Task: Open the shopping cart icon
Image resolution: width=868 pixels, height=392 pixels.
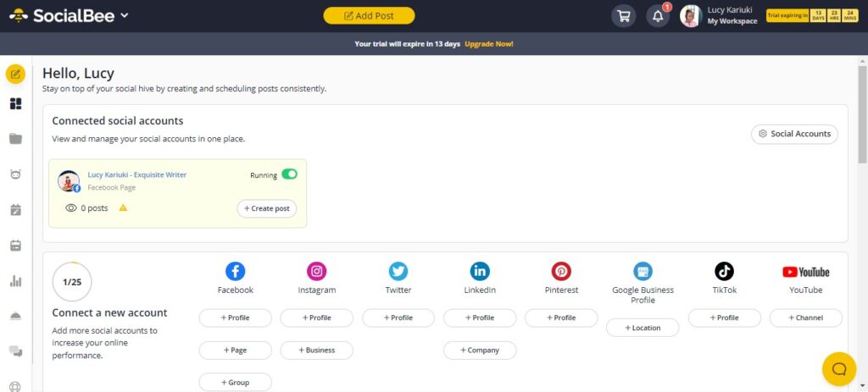Action: [624, 16]
